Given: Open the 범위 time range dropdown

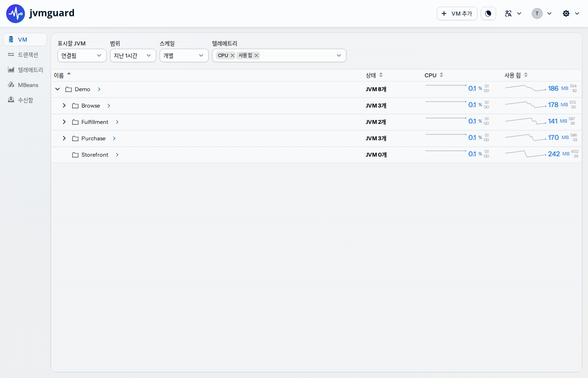Looking at the screenshot, I should [133, 55].
